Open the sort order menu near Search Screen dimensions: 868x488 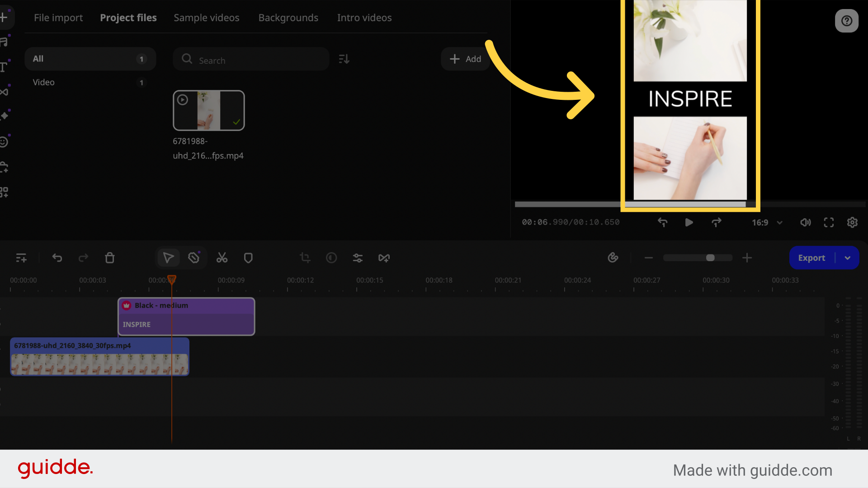pos(344,59)
